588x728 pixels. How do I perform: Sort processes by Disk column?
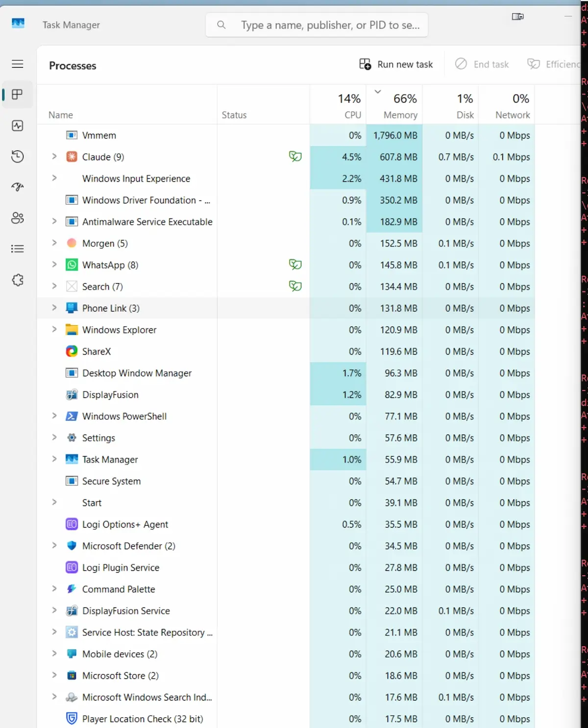coord(451,105)
